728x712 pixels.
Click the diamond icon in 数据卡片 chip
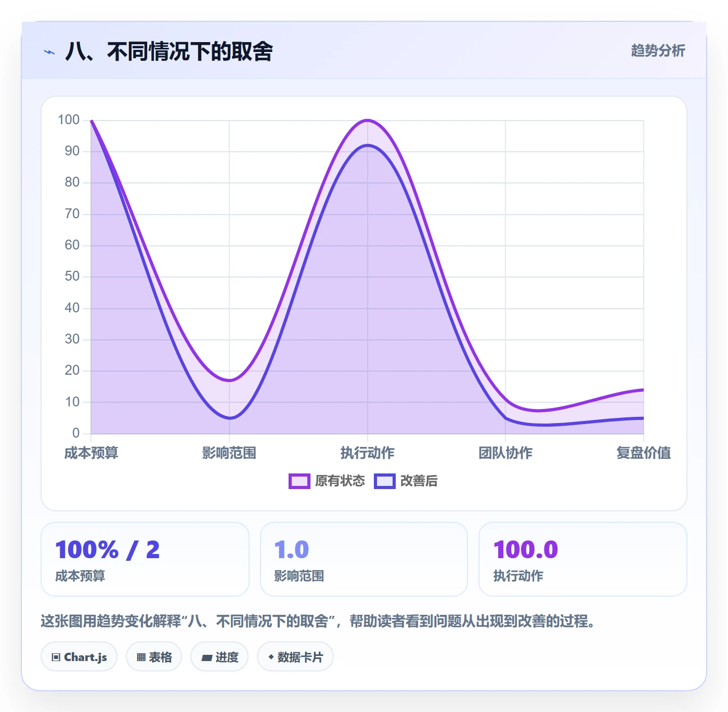click(271, 657)
